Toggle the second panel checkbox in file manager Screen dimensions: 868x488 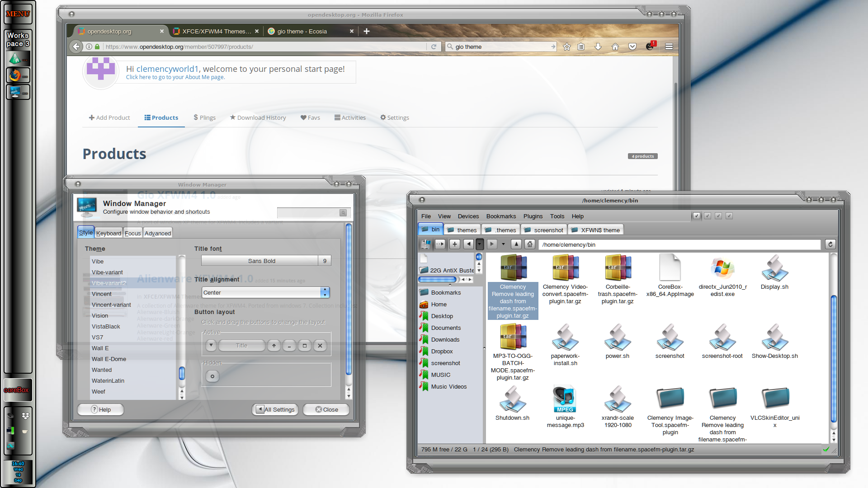click(708, 216)
